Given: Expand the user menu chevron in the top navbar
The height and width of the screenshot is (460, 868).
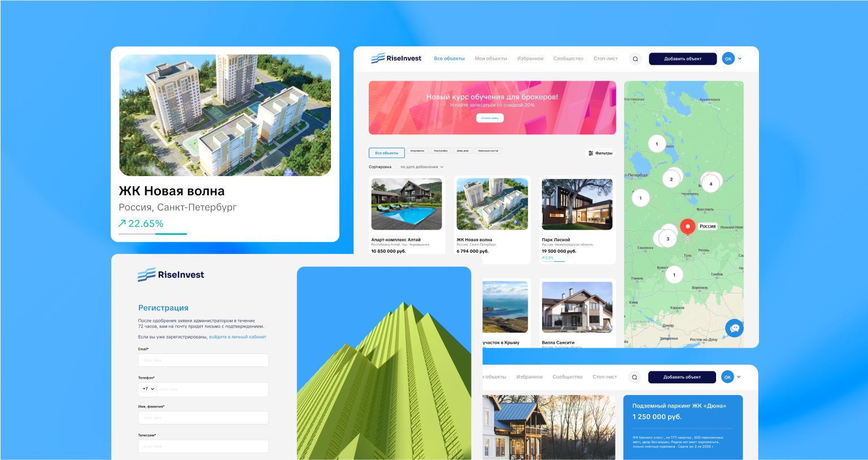Looking at the screenshot, I should [x=740, y=59].
